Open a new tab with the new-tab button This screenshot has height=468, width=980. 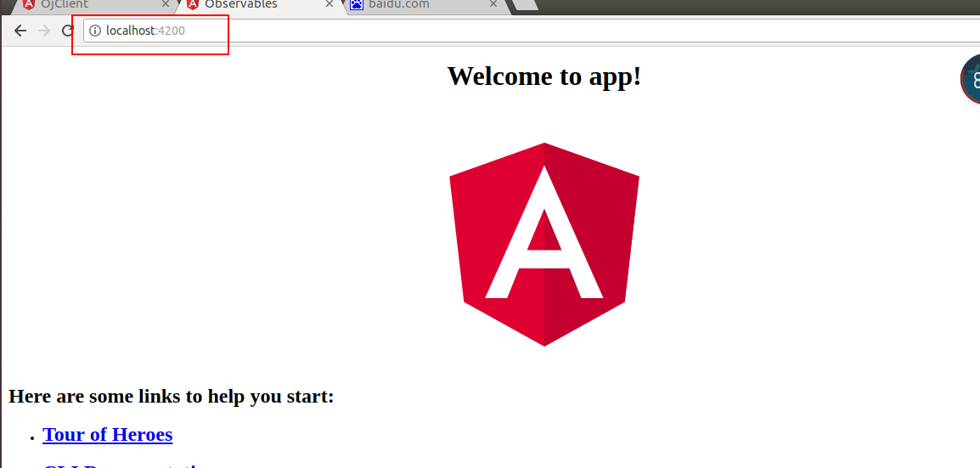tap(525, 5)
